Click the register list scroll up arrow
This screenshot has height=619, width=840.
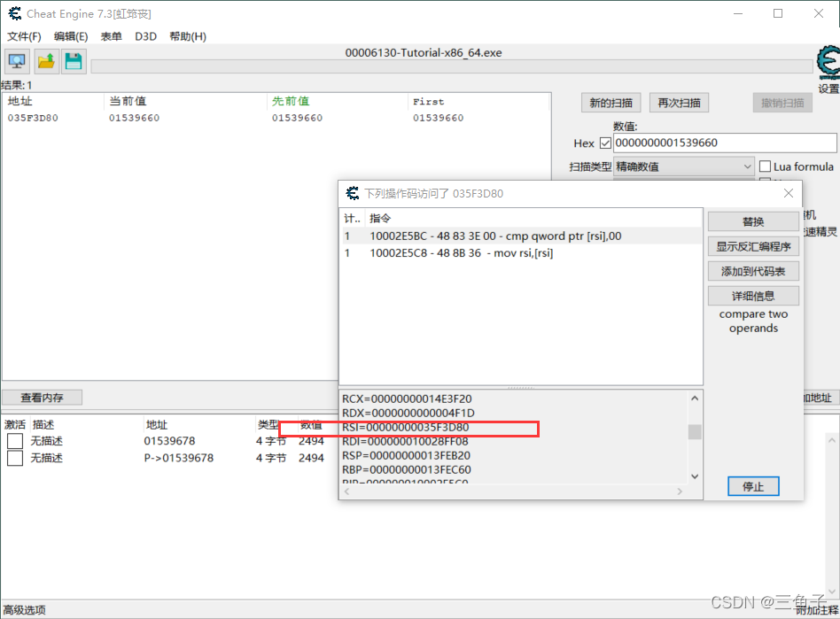tap(695, 398)
